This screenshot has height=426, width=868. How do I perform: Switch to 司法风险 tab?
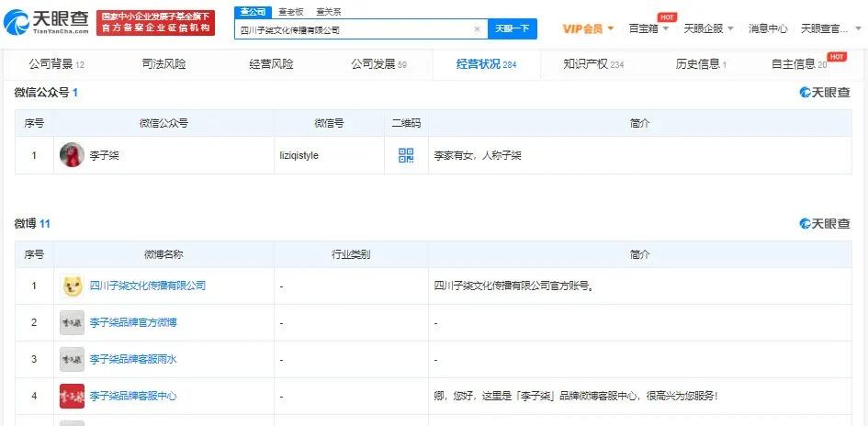pyautogui.click(x=163, y=64)
